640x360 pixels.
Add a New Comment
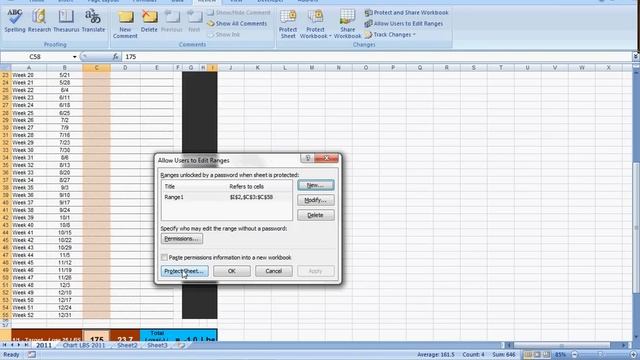[x=125, y=24]
